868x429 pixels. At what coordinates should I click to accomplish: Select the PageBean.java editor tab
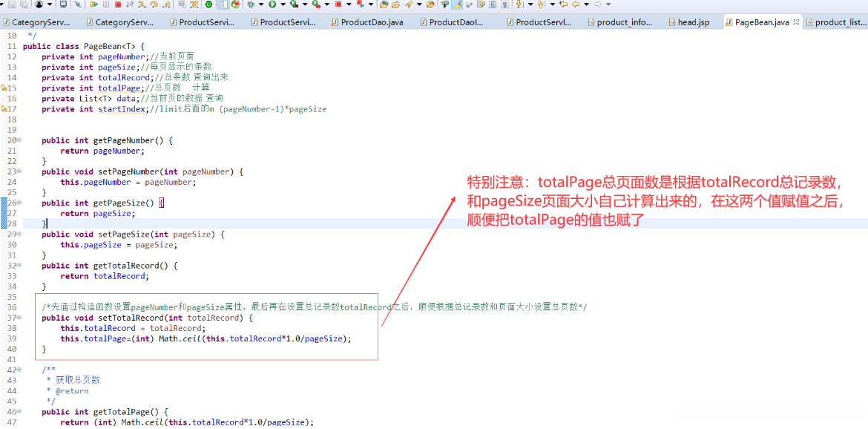point(762,23)
